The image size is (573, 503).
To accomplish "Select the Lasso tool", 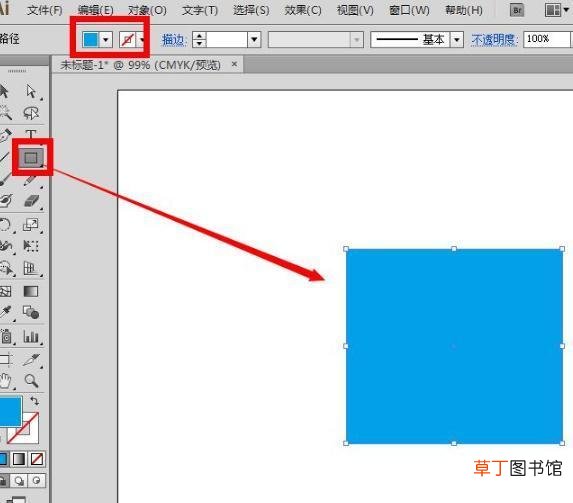I will [x=31, y=113].
